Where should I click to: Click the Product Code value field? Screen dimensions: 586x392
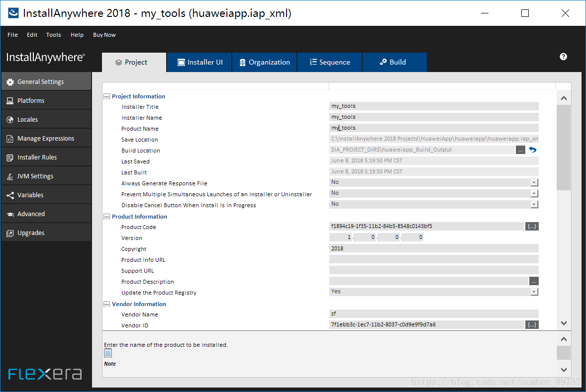[x=427, y=226]
